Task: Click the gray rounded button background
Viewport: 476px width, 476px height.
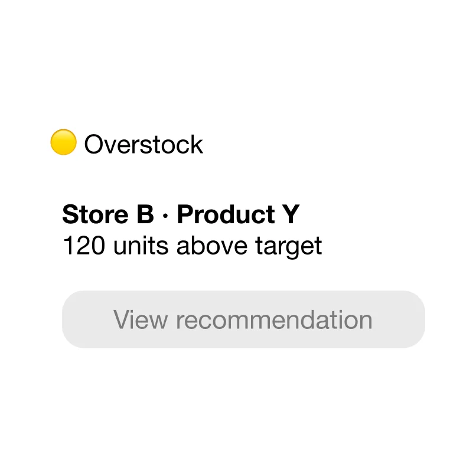Action: click(x=243, y=319)
